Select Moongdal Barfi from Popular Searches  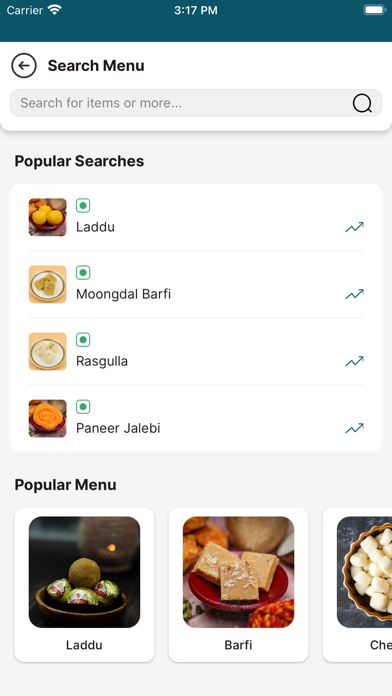coord(196,285)
